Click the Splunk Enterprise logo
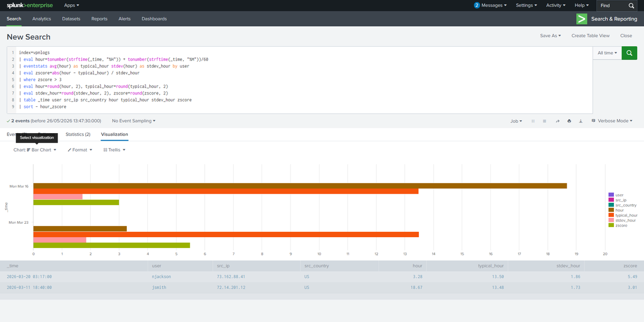644x322 pixels. coord(30,5)
